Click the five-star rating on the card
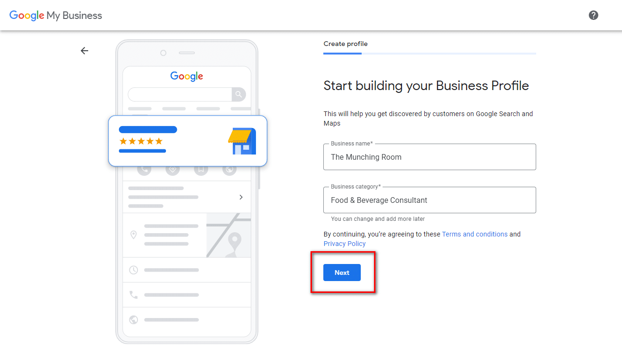622x364 pixels. click(x=141, y=141)
